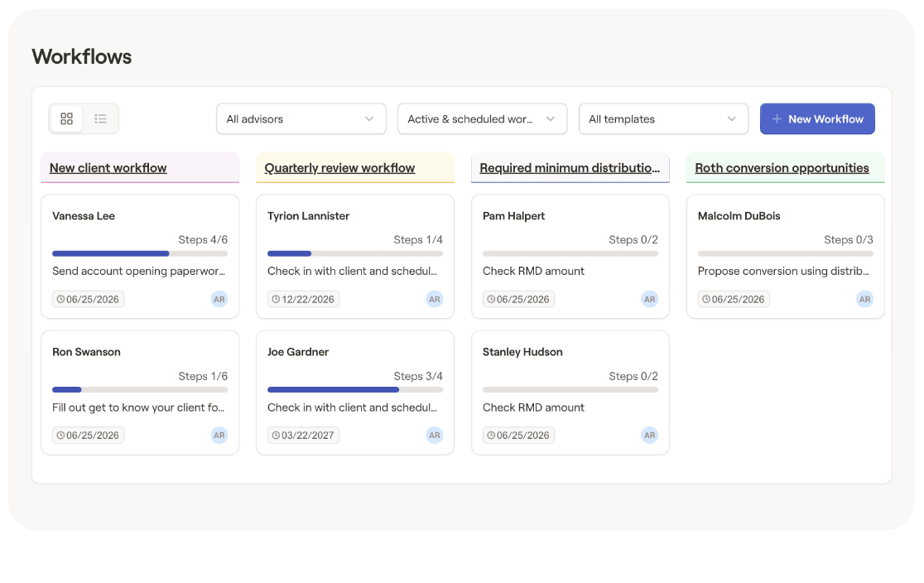Viewport: 924px width, 583px height.
Task: Open Joe Gardner's workflow card
Action: tap(355, 393)
